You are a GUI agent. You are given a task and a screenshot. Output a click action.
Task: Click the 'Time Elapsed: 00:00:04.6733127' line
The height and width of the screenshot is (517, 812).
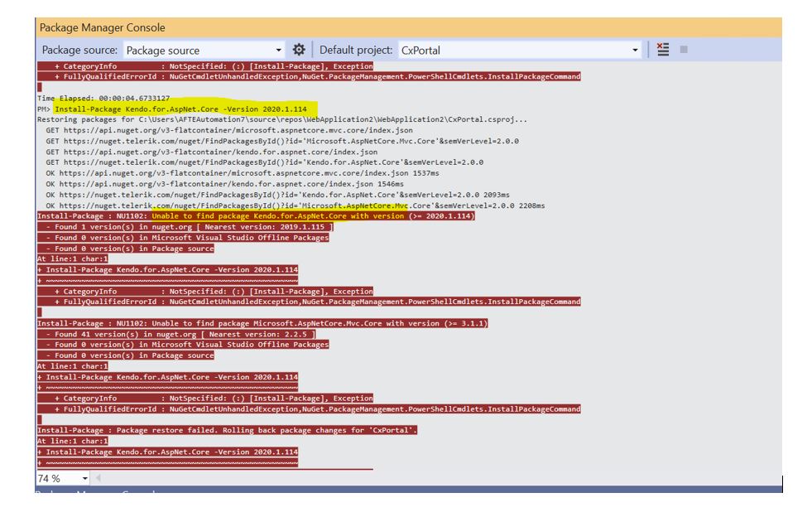(x=103, y=98)
